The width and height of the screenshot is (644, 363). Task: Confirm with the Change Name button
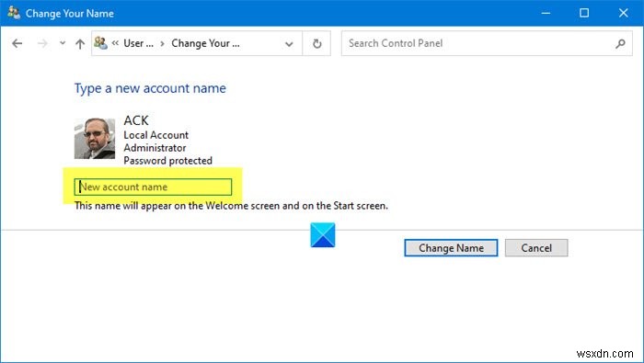451,248
